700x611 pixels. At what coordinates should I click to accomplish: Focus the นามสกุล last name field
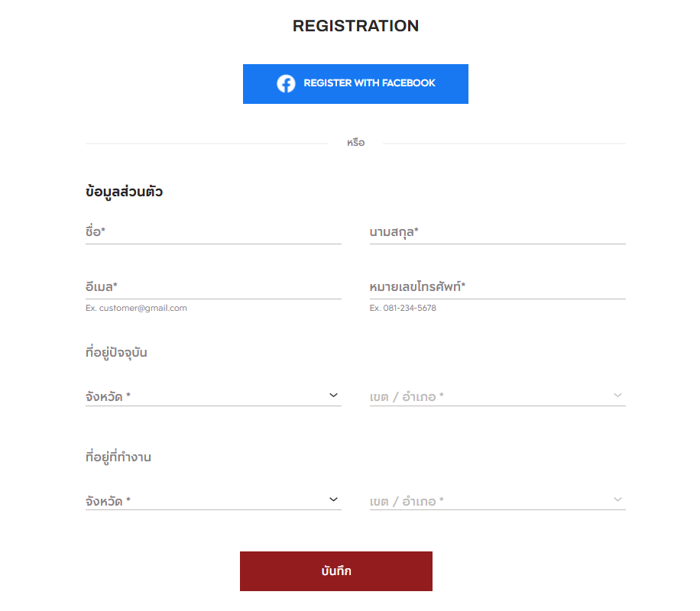(x=497, y=232)
